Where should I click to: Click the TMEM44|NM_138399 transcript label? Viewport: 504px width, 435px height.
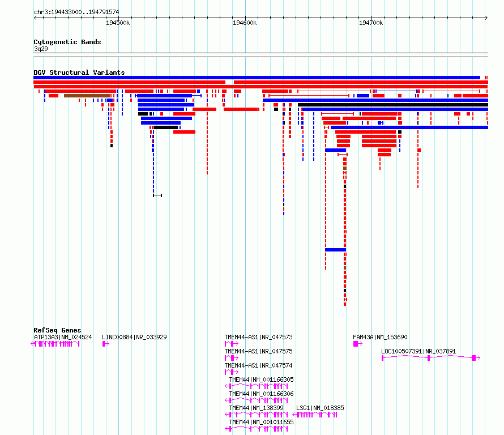256,408
